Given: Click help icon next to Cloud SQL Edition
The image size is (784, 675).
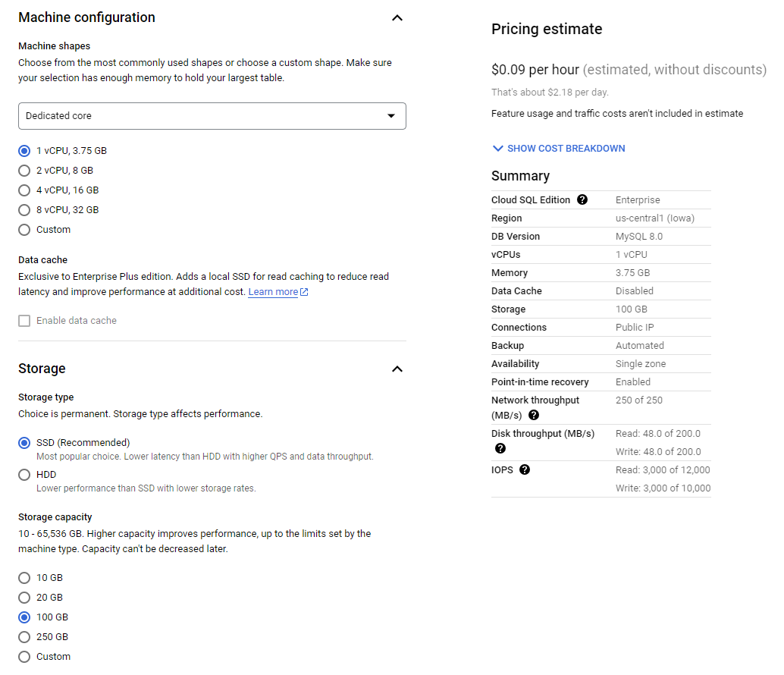Looking at the screenshot, I should point(582,200).
